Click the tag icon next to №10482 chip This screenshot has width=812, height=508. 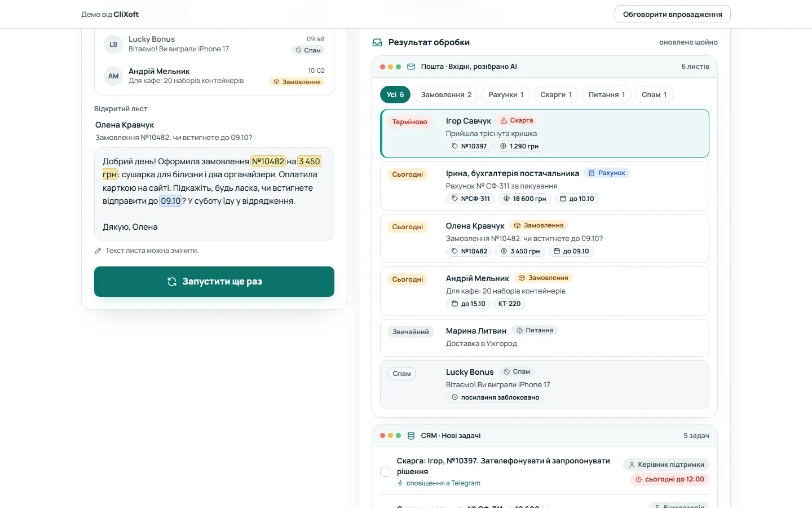coord(454,251)
